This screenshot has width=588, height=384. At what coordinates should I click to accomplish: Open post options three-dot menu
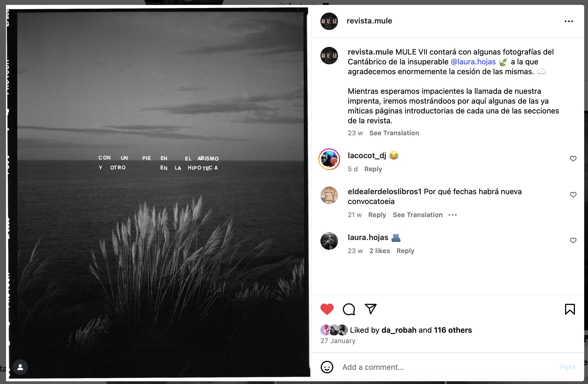[x=569, y=21]
